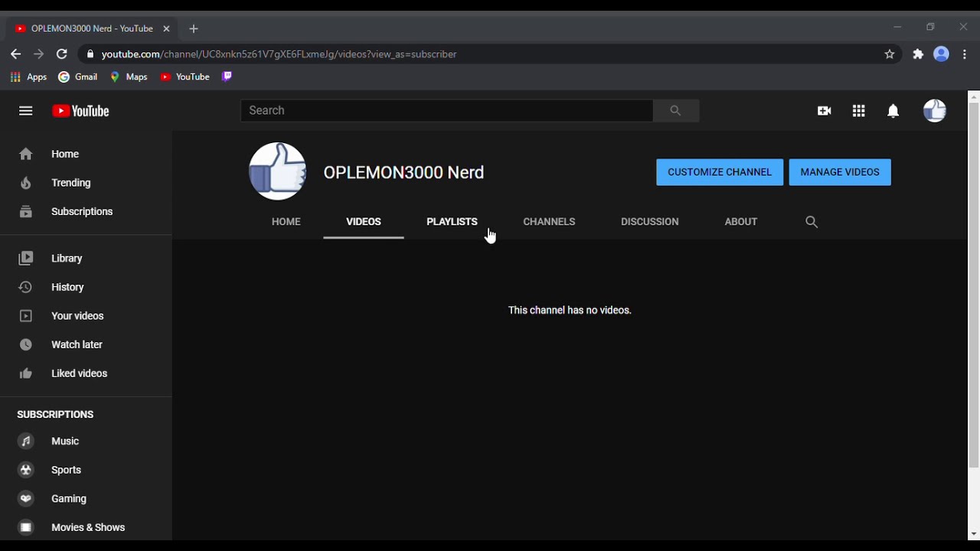Open a new browser tab with plus button
The image size is (980, 551).
[x=194, y=29]
